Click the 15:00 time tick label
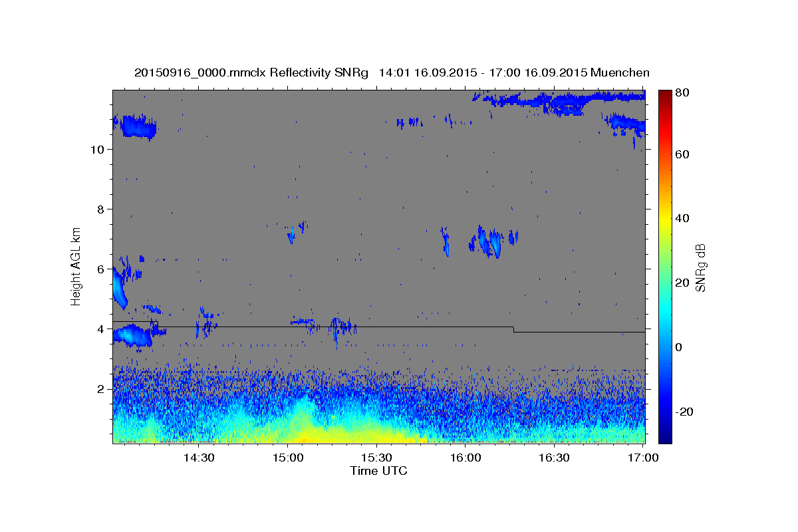Viewport: 798px width, 532px height. (289, 458)
